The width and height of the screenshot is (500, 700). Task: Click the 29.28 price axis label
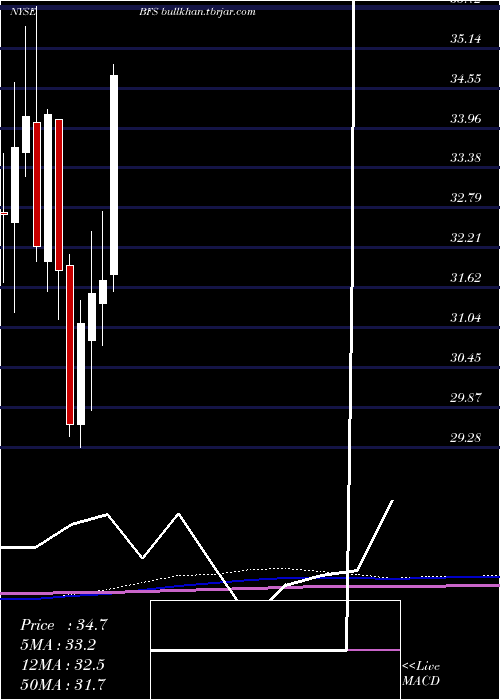pos(466,438)
